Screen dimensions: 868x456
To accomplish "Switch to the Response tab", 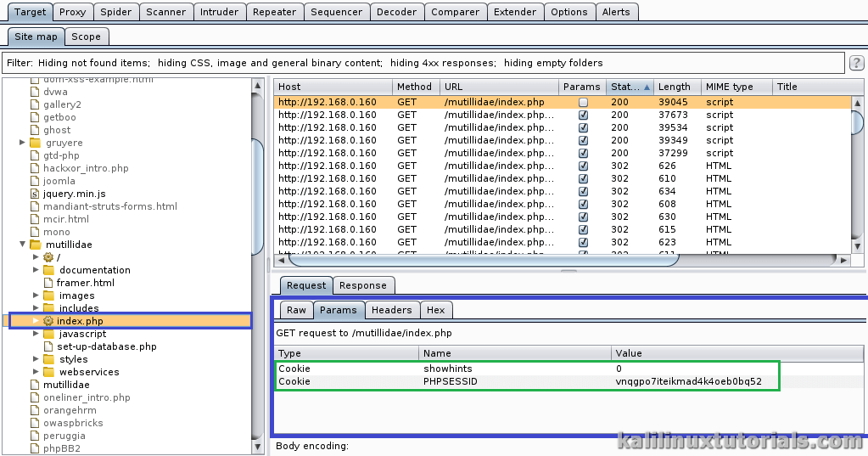I will (x=363, y=285).
